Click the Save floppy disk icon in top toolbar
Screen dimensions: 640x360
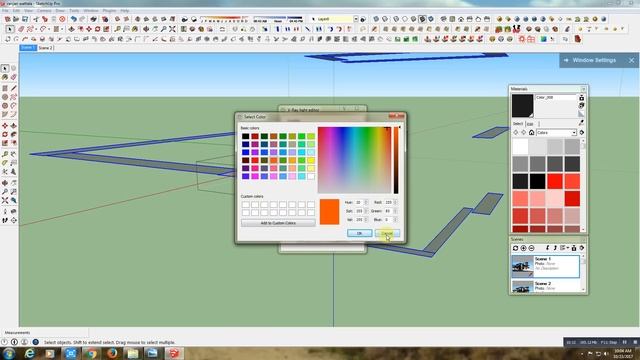[25, 19]
